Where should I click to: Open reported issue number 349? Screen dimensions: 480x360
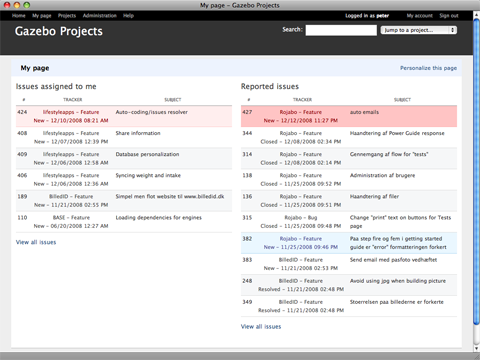pos(247,302)
